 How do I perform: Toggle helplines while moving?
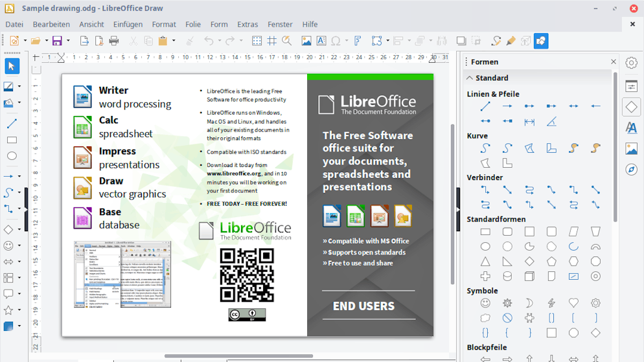point(271,41)
